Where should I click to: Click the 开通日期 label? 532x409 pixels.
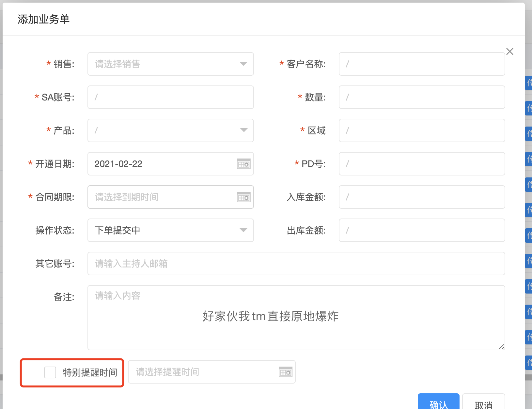(55, 164)
